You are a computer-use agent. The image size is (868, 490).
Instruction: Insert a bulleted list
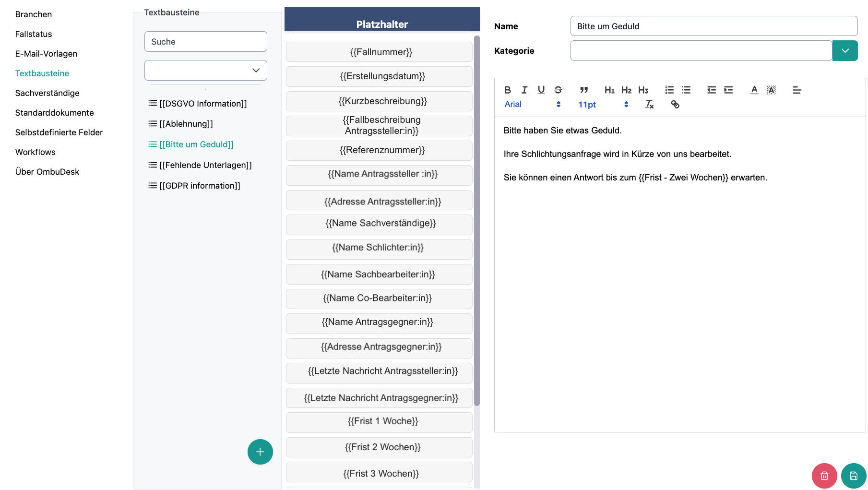[686, 90]
